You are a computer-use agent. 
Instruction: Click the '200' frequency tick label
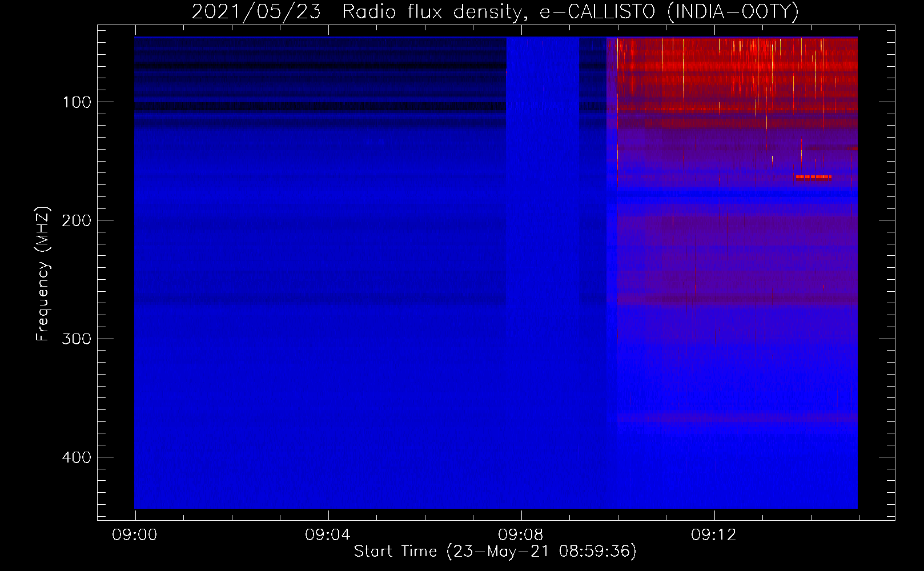click(x=77, y=220)
